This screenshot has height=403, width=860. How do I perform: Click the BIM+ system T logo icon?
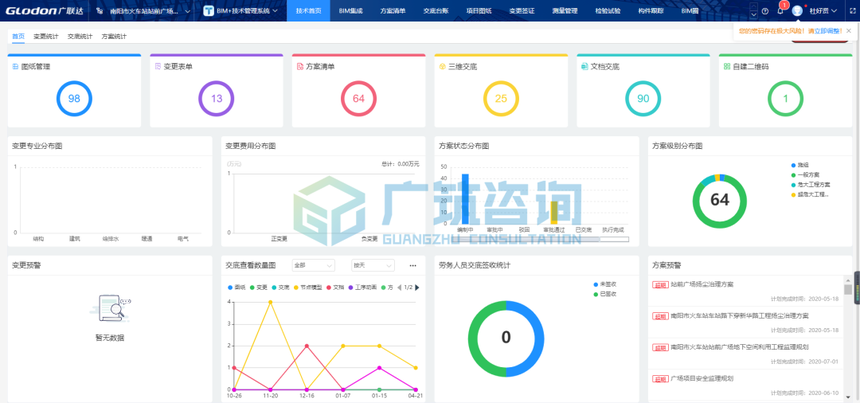click(x=208, y=10)
